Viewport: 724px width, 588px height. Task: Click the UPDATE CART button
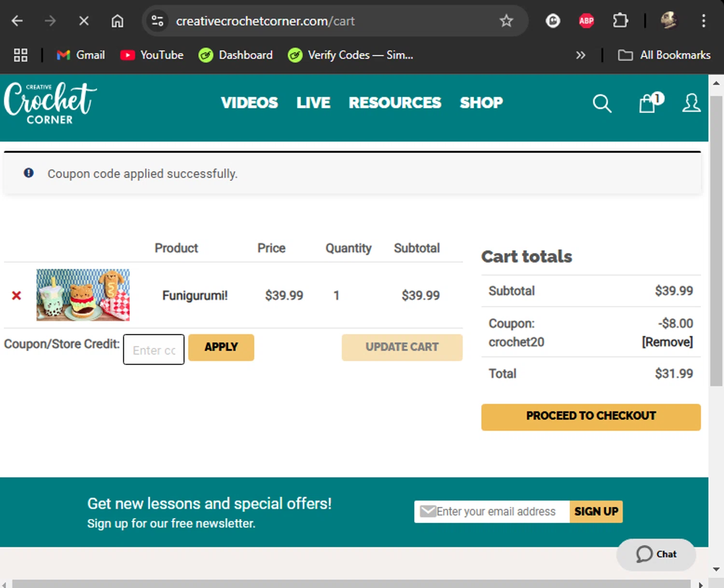click(402, 347)
